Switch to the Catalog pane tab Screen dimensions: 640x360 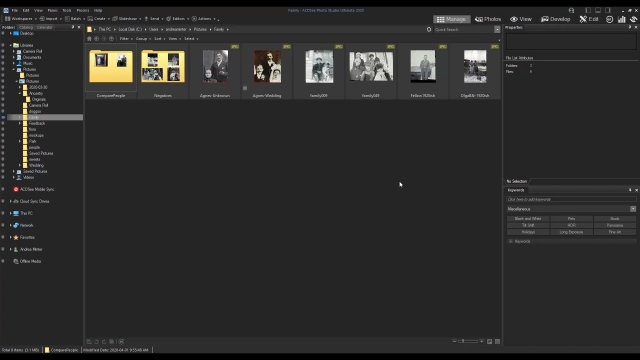[x=26, y=27]
